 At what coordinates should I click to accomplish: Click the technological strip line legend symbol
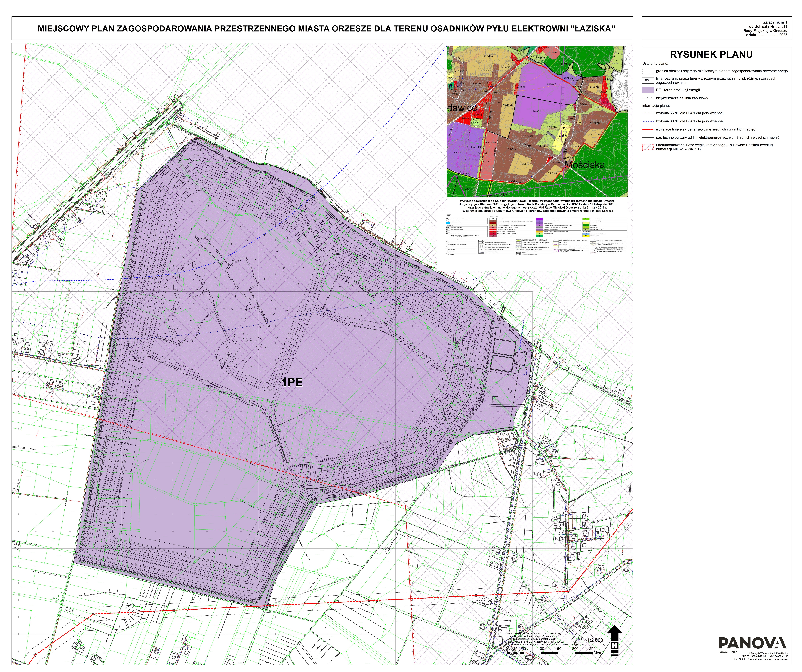[x=648, y=137]
